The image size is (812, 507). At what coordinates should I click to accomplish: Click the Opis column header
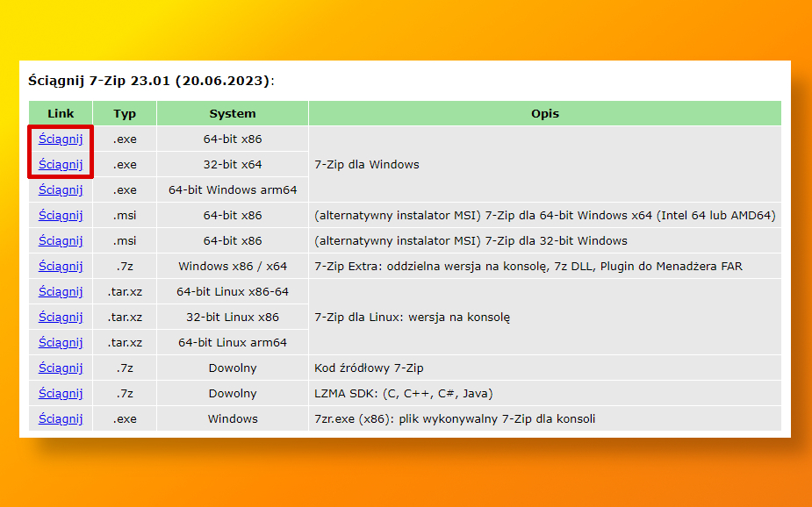click(x=544, y=113)
